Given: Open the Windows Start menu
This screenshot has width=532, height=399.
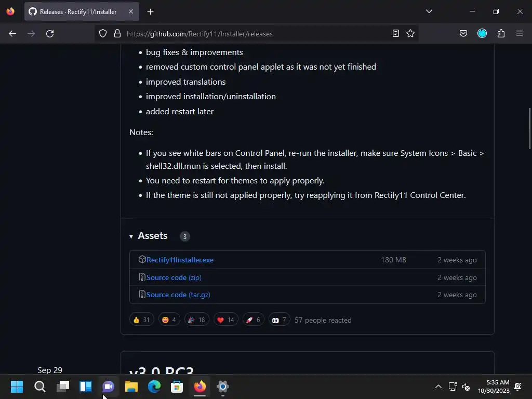Looking at the screenshot, I should (17, 387).
